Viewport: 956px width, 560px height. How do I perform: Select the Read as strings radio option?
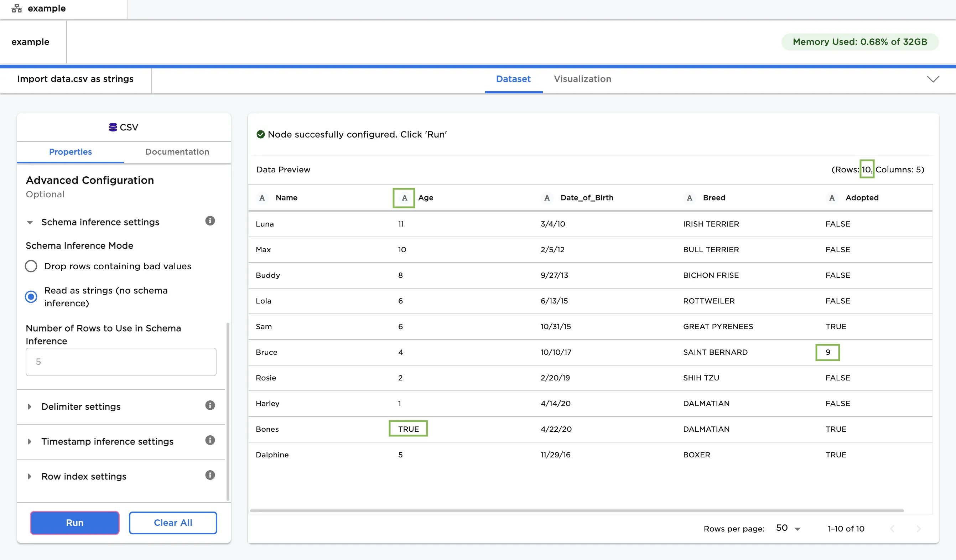pos(31,297)
